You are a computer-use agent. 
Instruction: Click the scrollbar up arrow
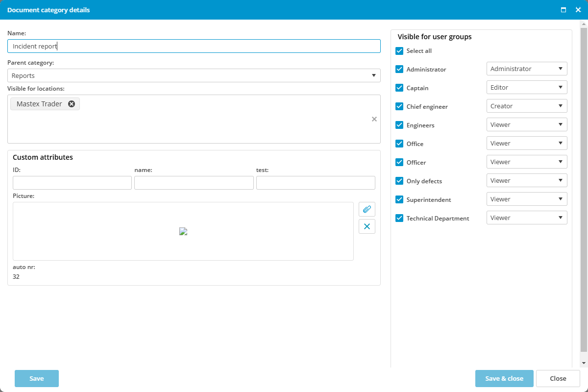[584, 23]
